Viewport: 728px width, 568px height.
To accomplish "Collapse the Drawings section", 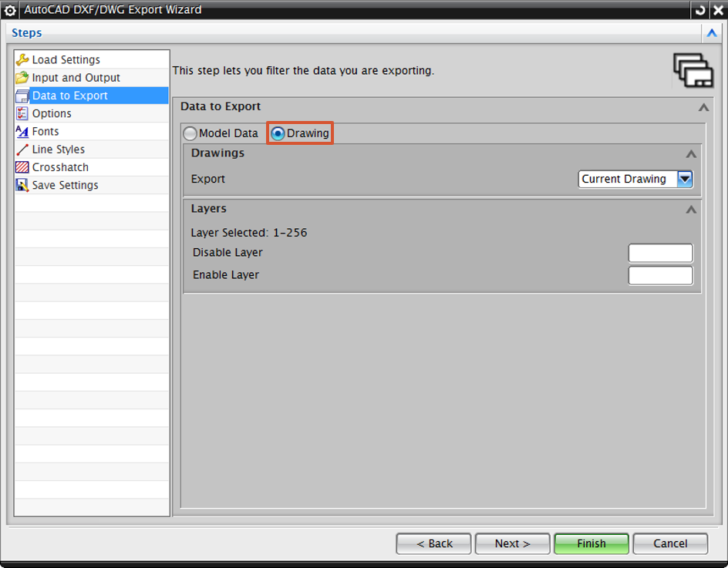I will click(691, 153).
